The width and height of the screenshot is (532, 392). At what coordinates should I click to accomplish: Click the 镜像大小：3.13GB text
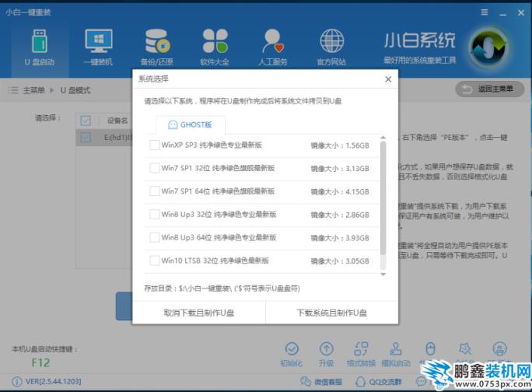pos(340,169)
